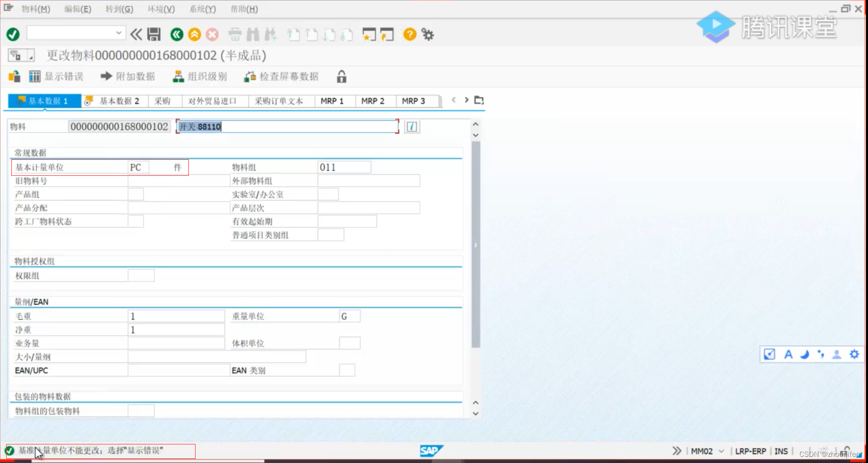Open the 系统(Y) menu
This screenshot has width=868, height=463.
[x=202, y=9]
